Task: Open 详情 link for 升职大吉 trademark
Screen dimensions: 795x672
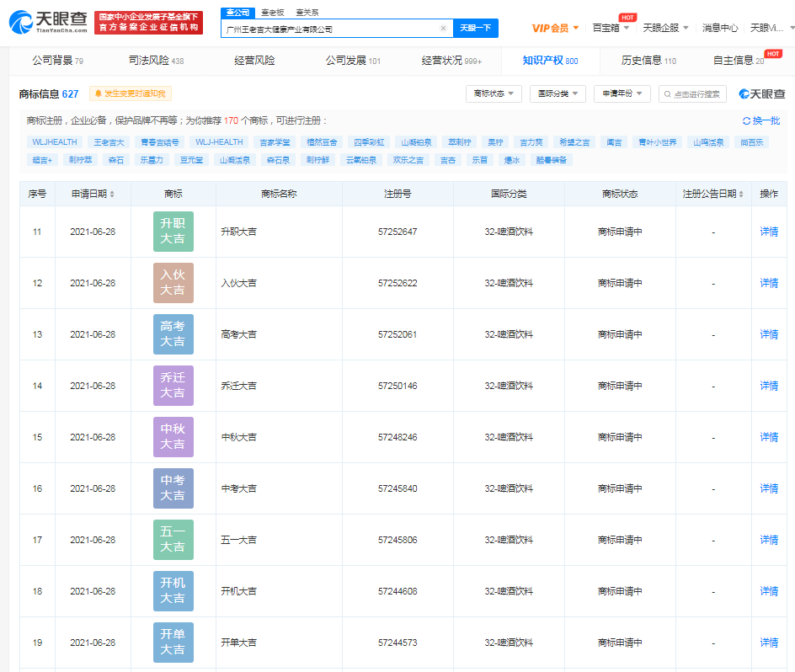Action: coord(768,232)
